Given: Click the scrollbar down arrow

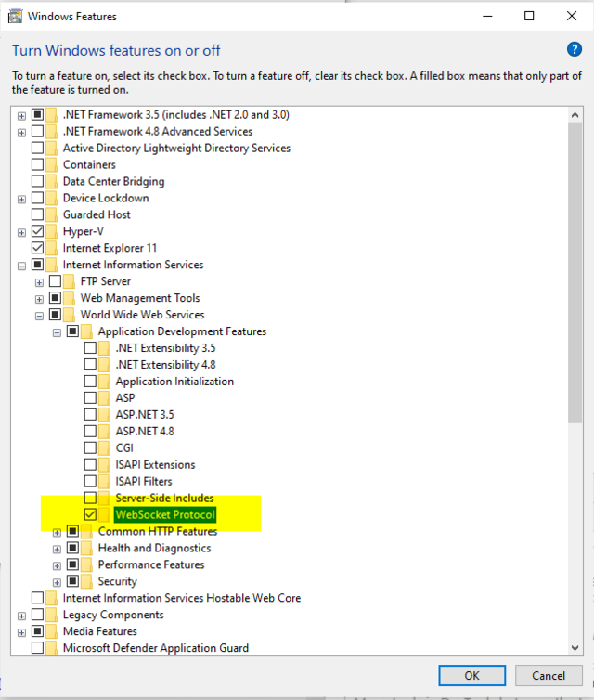Looking at the screenshot, I should [575, 648].
